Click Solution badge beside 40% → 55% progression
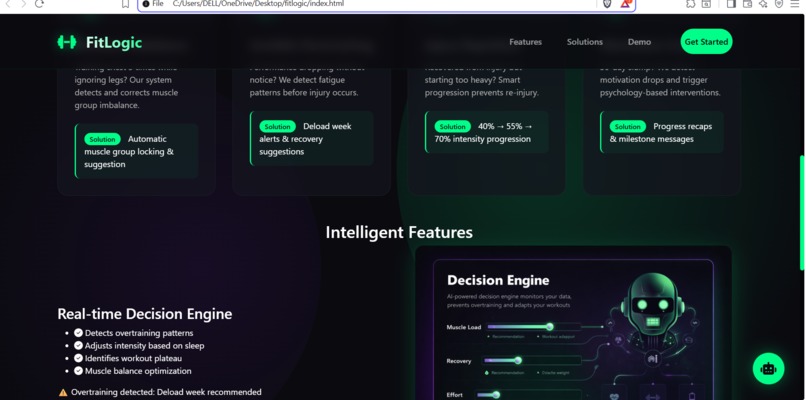The width and height of the screenshot is (806, 400). coord(452,126)
